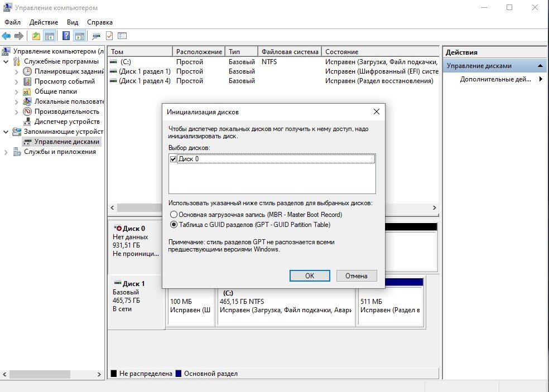
Task: Open the Файл menu
Action: pyautogui.click(x=12, y=22)
